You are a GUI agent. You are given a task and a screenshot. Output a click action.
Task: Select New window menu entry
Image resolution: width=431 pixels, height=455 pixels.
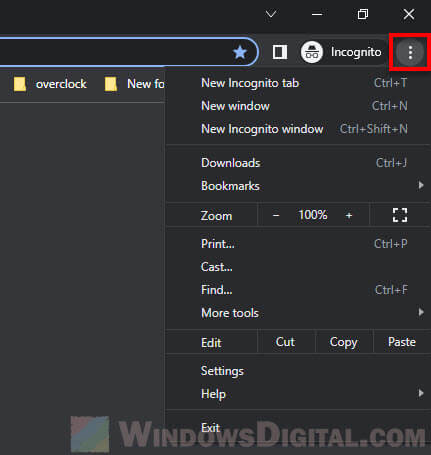click(298, 106)
